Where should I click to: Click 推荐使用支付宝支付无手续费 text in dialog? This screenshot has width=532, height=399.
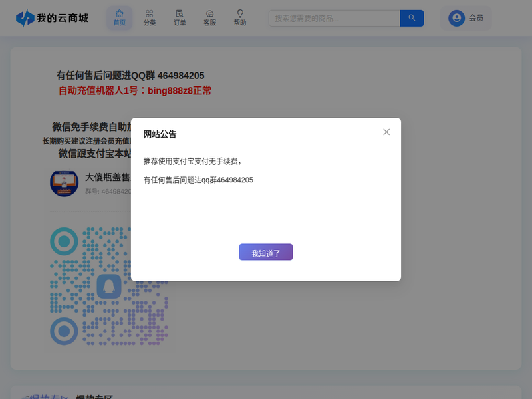pos(192,162)
